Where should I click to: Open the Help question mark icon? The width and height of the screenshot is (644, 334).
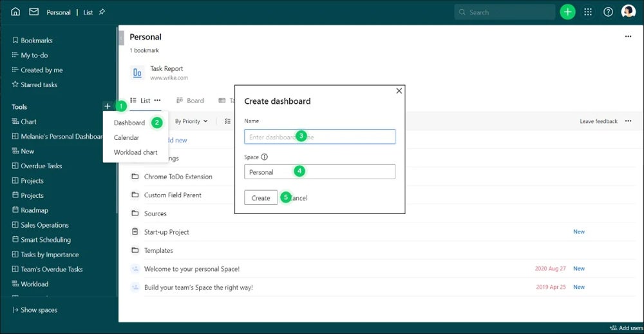pos(608,12)
